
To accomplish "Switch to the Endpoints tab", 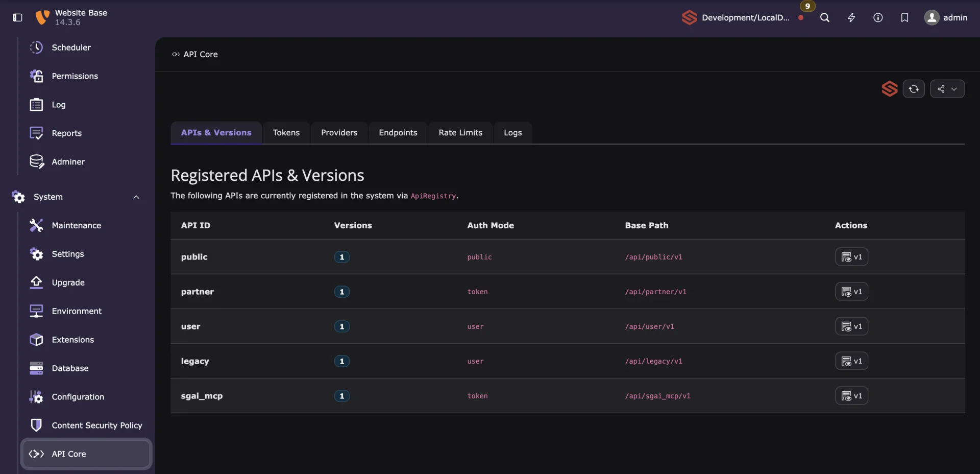I will 398,133.
